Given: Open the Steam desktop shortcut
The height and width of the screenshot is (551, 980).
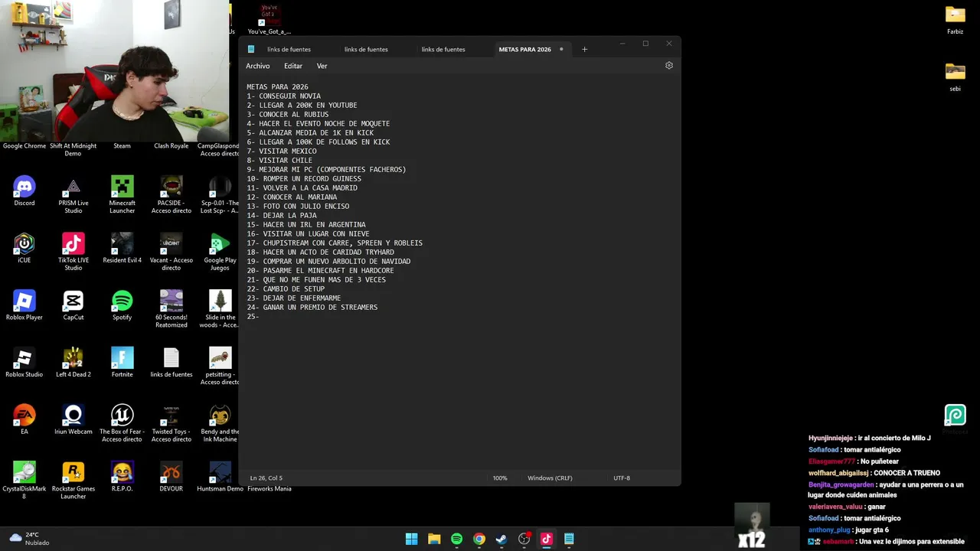Looking at the screenshot, I should (122, 145).
